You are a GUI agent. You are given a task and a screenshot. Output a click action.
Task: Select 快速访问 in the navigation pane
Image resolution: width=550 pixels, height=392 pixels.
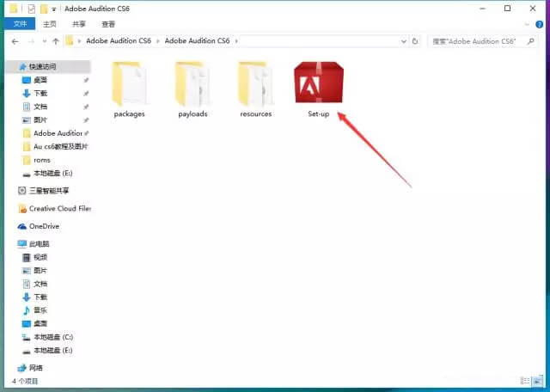[42, 66]
